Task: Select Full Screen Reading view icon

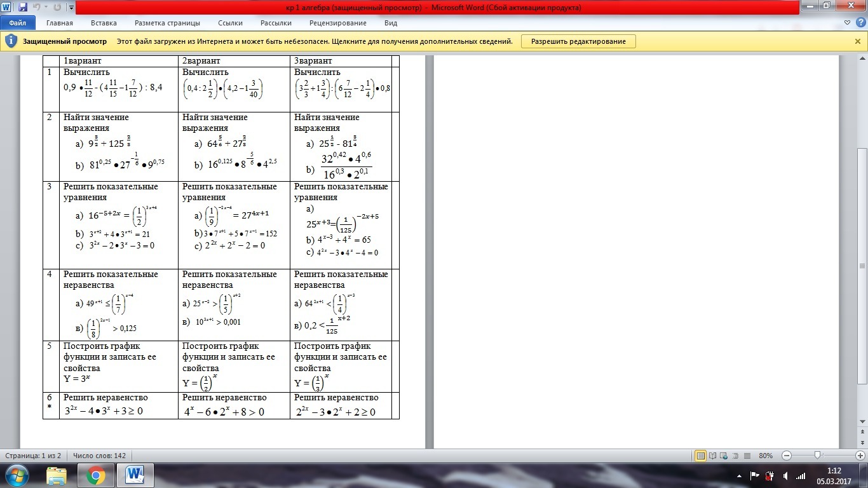Action: [x=712, y=456]
